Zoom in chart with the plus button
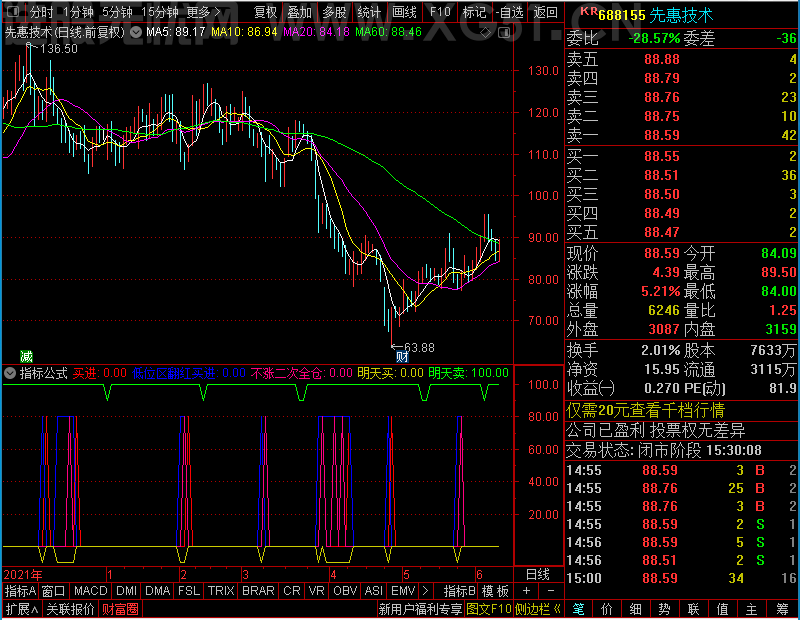Screen dimensions: 800x620 pyautogui.click(x=527, y=591)
